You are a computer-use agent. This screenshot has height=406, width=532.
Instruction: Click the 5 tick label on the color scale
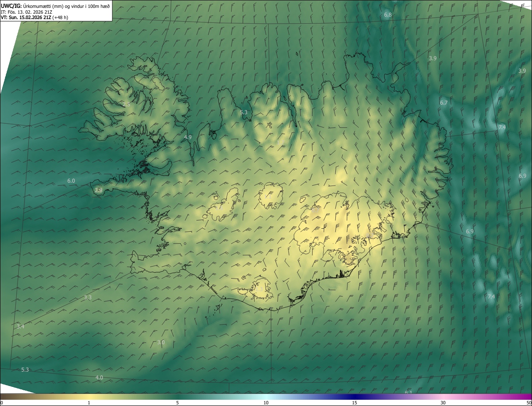[177, 403]
